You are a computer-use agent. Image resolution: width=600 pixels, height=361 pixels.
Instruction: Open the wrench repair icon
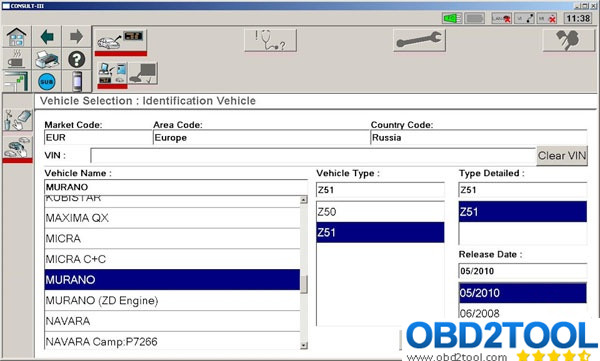[x=419, y=40]
